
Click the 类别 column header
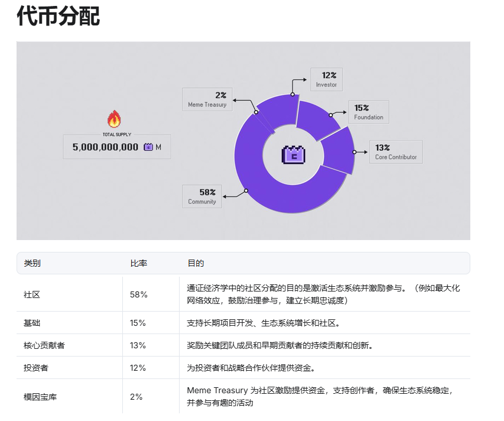point(32,263)
